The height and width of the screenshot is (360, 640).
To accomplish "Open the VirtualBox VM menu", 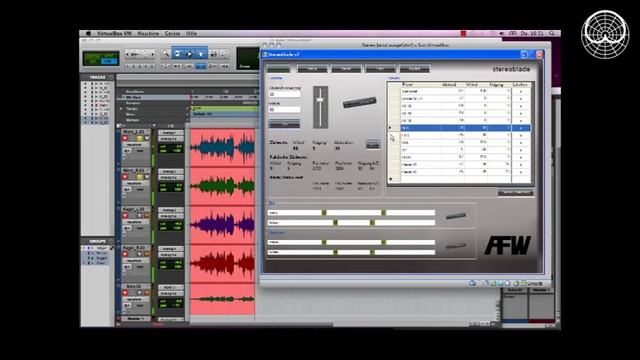I will (114, 33).
